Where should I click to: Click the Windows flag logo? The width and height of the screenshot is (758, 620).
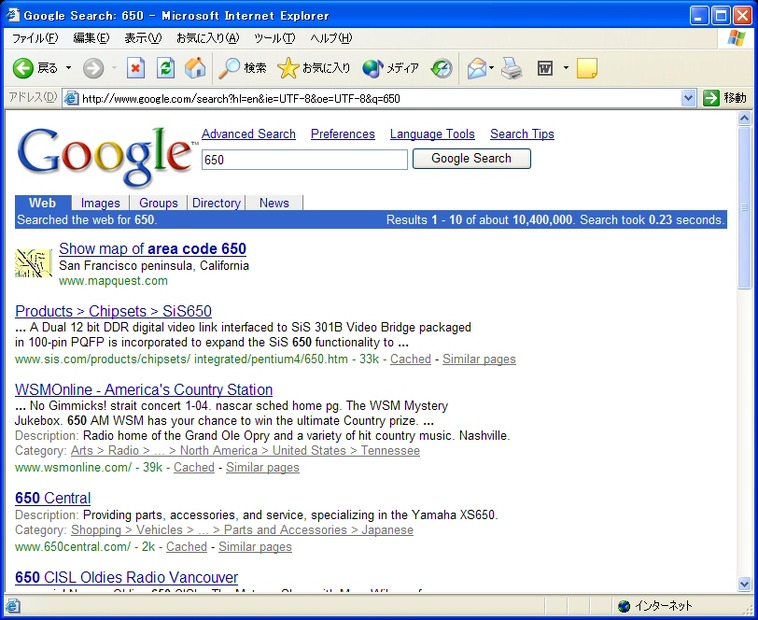pyautogui.click(x=736, y=38)
